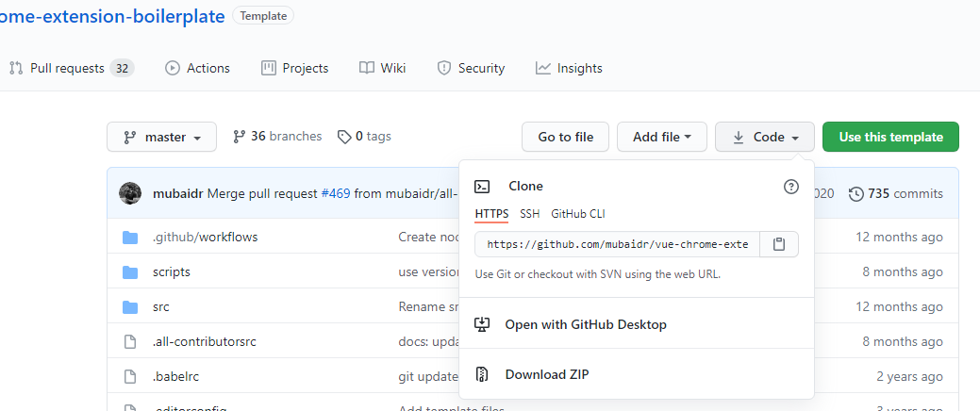The width and height of the screenshot is (980, 411).
Task: Collapse the Code dropdown button
Action: coord(765,137)
